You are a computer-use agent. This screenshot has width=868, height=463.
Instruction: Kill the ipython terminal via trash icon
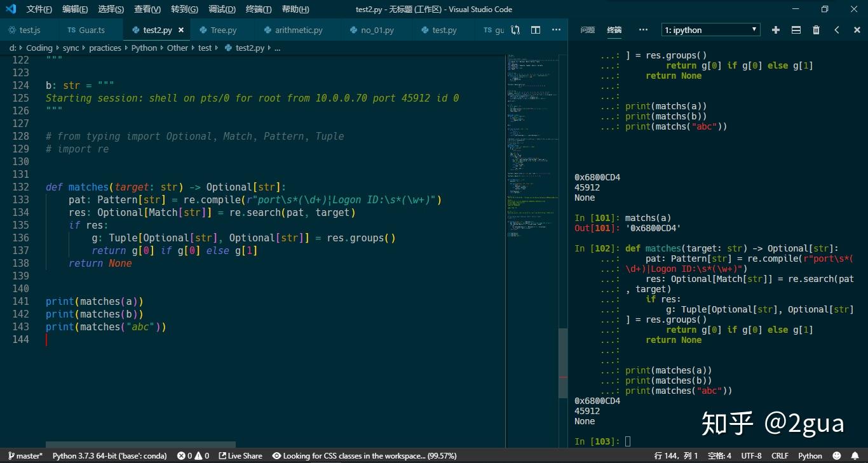coord(816,29)
